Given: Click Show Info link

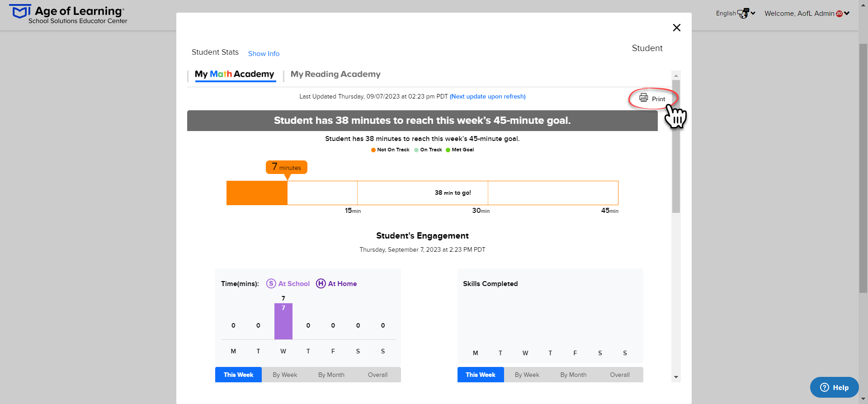Looking at the screenshot, I should (264, 53).
